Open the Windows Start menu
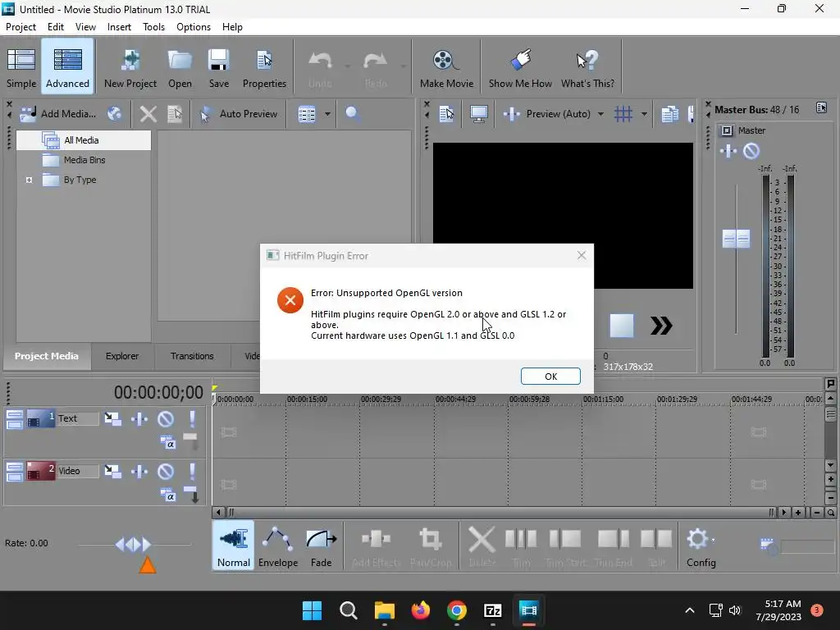The height and width of the screenshot is (630, 840). click(312, 610)
